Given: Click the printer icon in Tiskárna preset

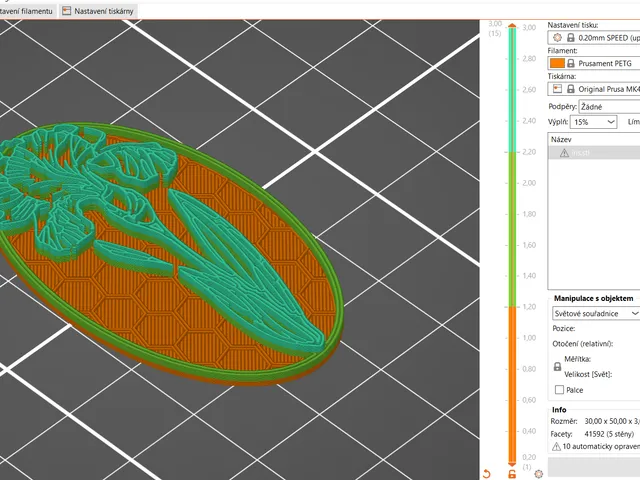Looking at the screenshot, I should pyautogui.click(x=557, y=89).
